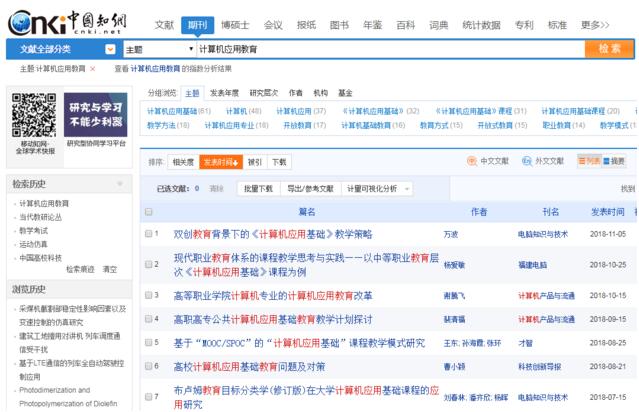Open the 百科 tab
This screenshot has height=412, width=639.
tap(405, 25)
